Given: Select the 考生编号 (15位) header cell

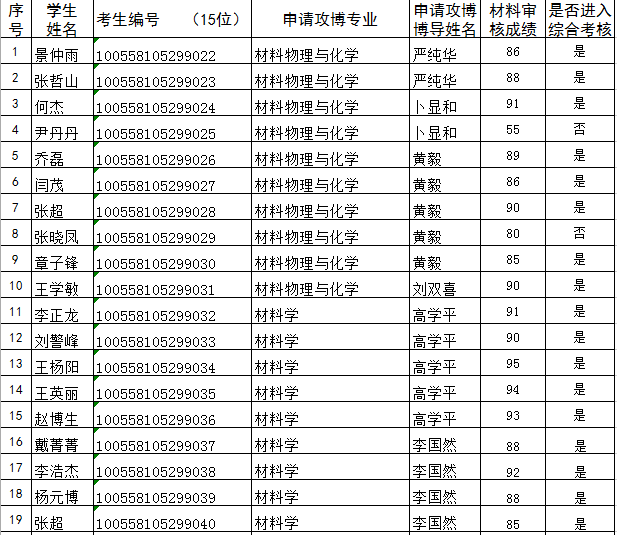Looking at the screenshot, I should pyautogui.click(x=170, y=19).
